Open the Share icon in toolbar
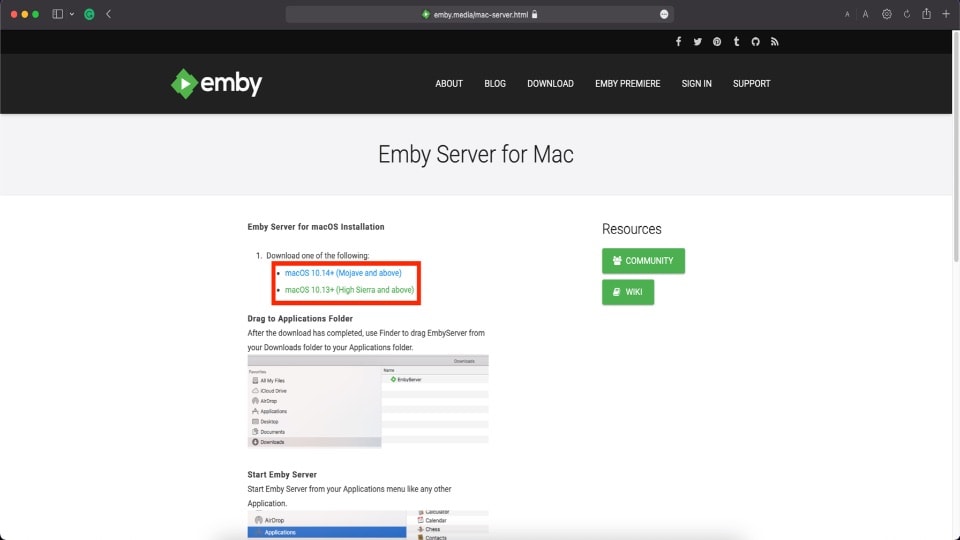Image resolution: width=960 pixels, height=540 pixels. click(926, 13)
